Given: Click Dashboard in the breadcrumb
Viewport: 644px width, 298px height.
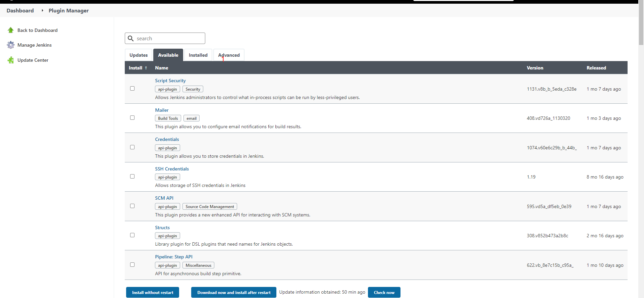Looking at the screenshot, I should point(20,10).
